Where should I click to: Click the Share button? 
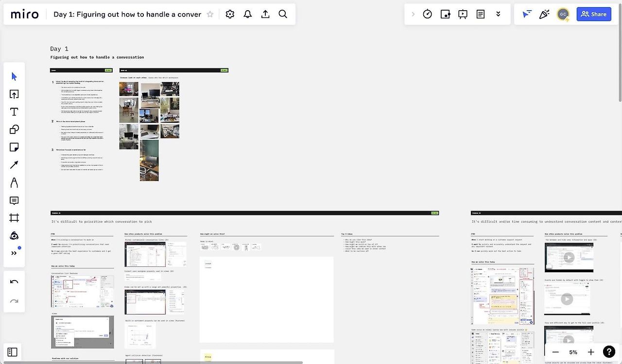coord(594,14)
